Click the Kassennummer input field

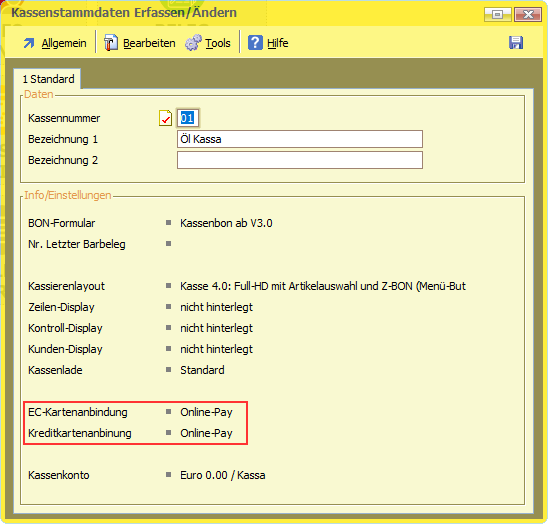(188, 118)
